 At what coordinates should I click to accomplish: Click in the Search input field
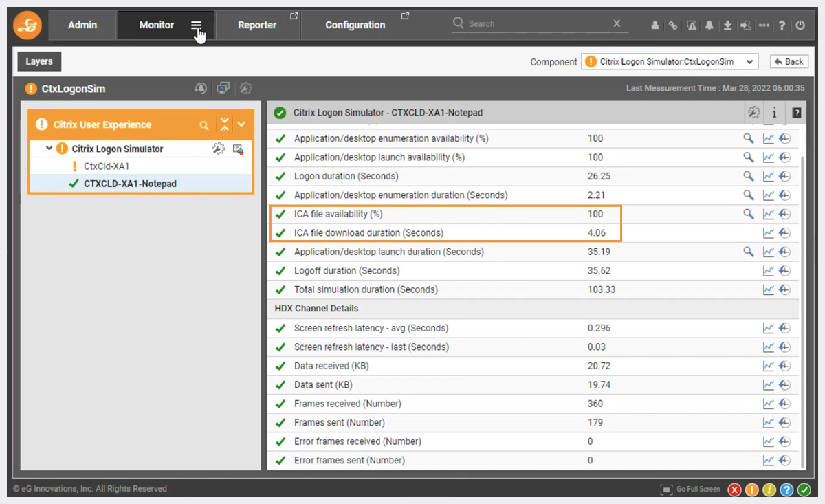540,23
